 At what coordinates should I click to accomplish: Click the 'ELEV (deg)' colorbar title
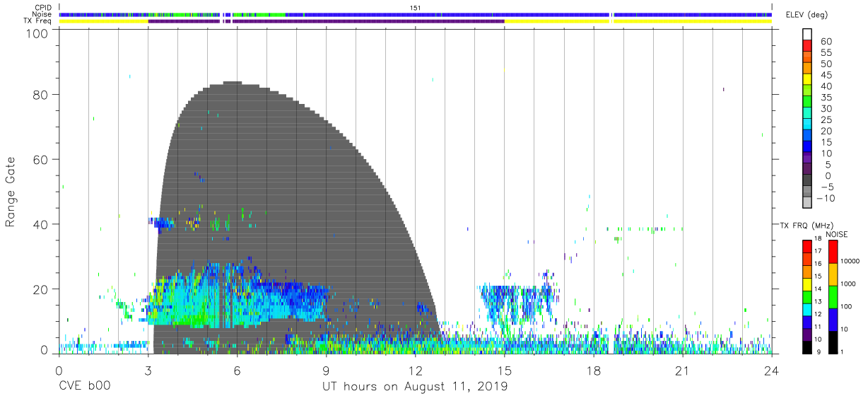click(x=806, y=15)
